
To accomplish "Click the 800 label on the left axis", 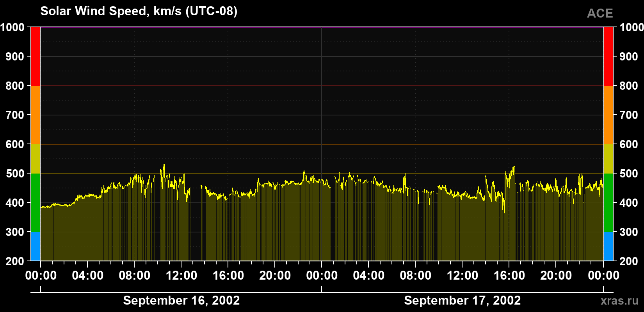I will coord(15,86).
